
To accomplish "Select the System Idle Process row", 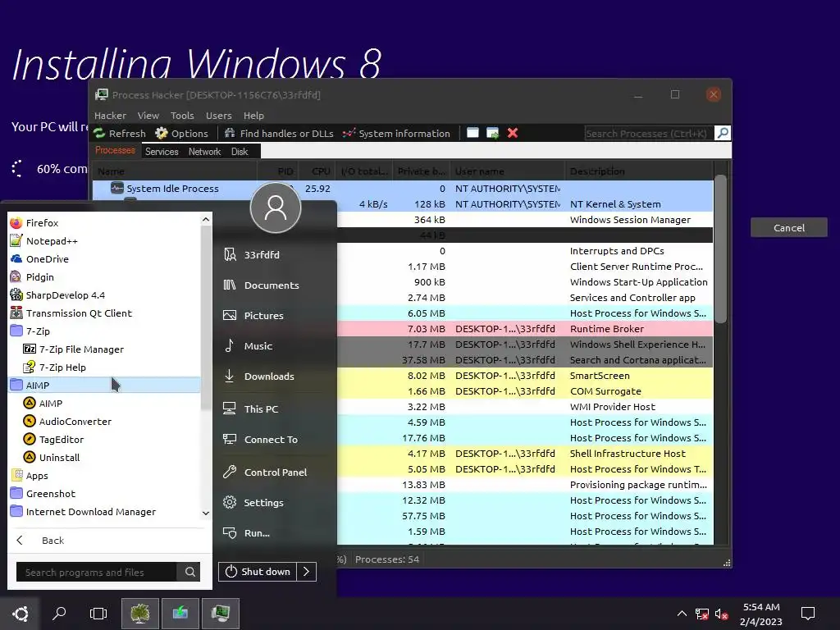I will coord(402,189).
